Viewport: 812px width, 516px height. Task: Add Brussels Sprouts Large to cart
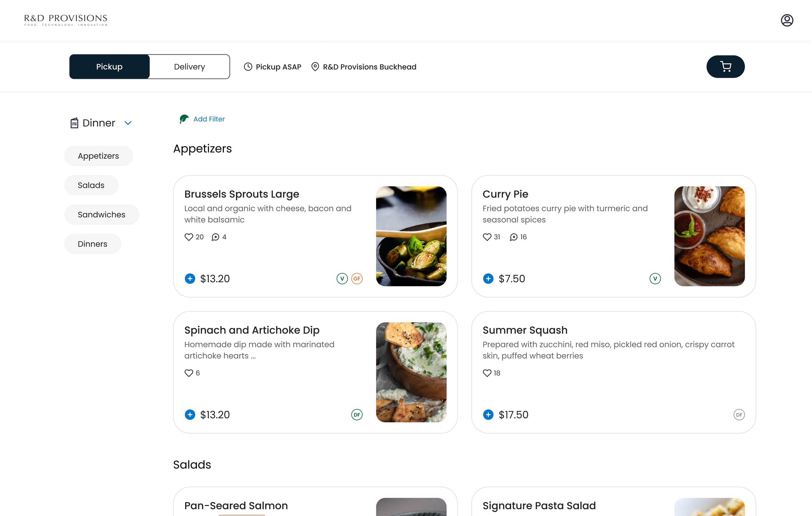[x=190, y=278]
